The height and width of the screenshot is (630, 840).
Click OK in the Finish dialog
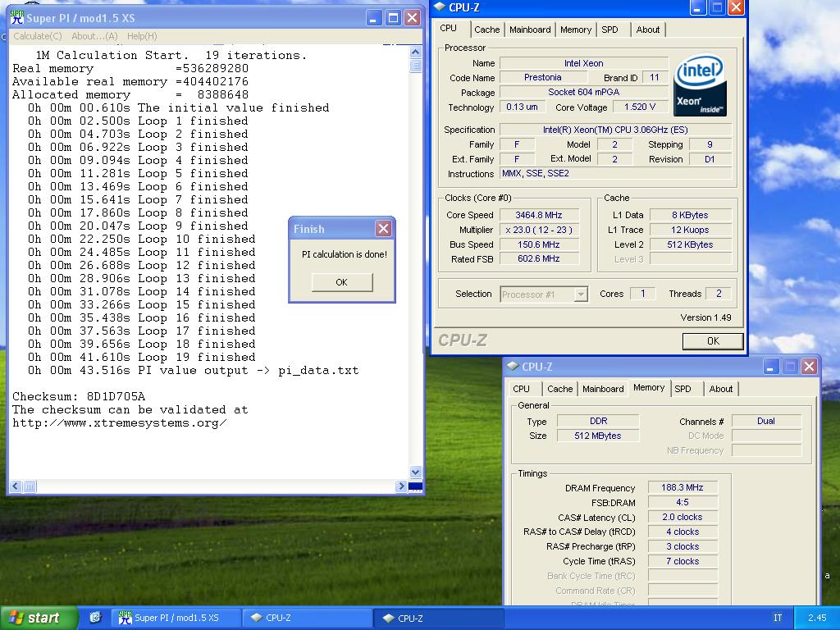coord(342,282)
